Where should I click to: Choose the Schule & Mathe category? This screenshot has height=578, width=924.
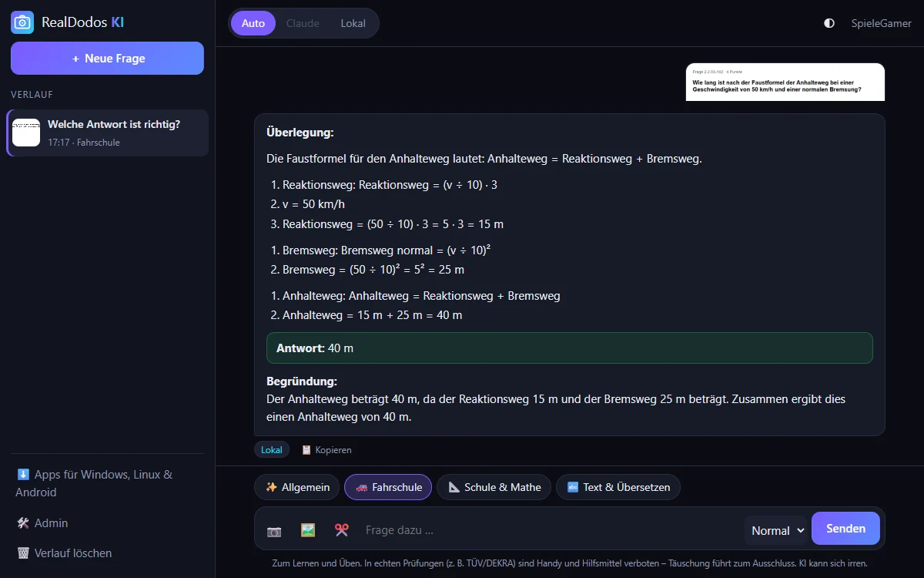[494, 487]
